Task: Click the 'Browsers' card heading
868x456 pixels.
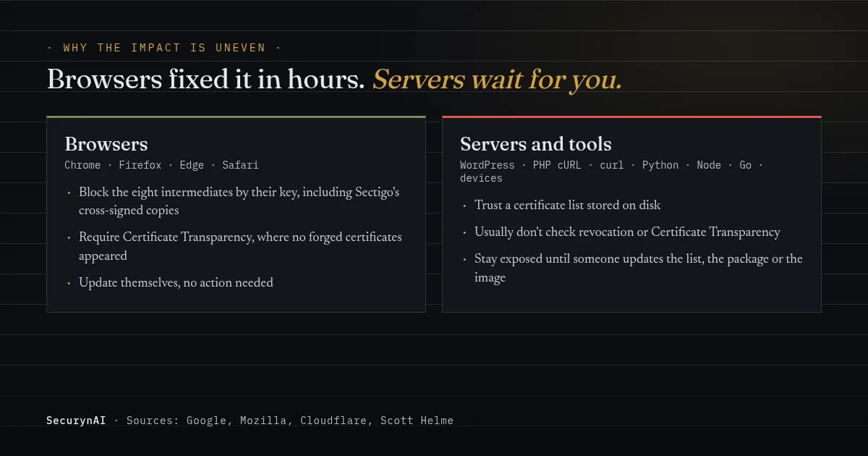Action: tap(106, 143)
